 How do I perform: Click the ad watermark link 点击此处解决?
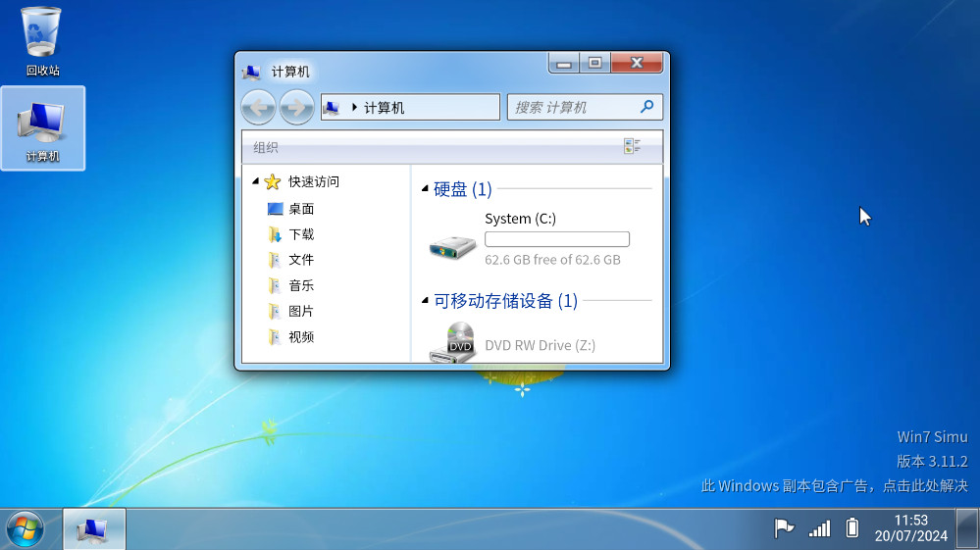pos(924,485)
